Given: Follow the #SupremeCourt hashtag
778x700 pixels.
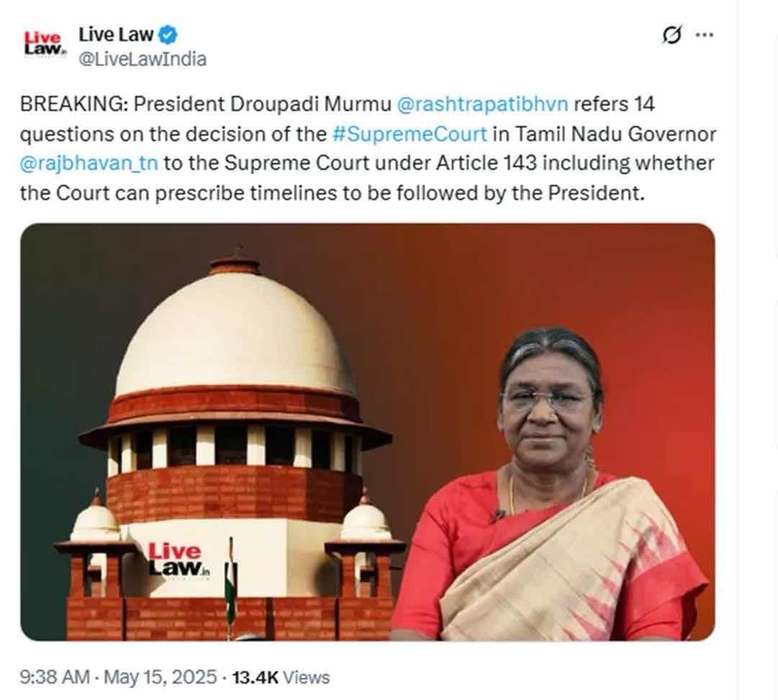Looking at the screenshot, I should (410, 135).
